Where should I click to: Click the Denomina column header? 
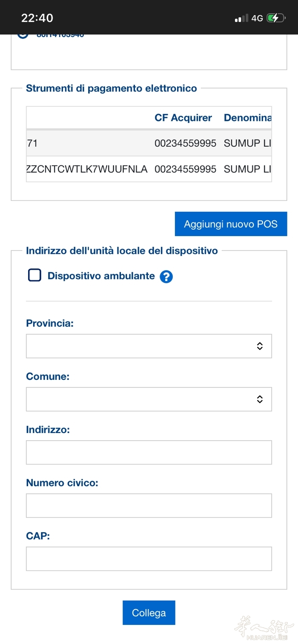[247, 118]
